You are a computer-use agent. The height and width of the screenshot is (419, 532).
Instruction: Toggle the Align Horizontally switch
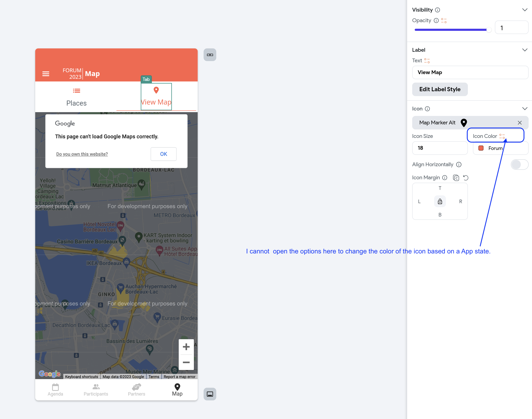(520, 164)
